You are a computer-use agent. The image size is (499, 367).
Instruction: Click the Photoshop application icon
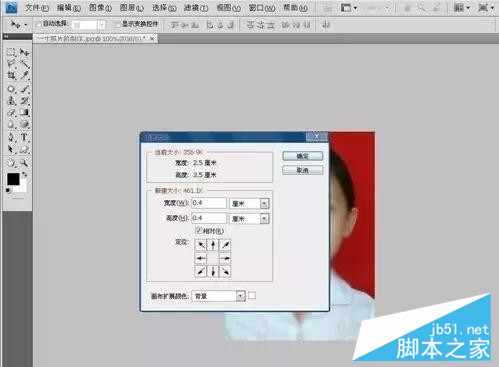(11, 7)
